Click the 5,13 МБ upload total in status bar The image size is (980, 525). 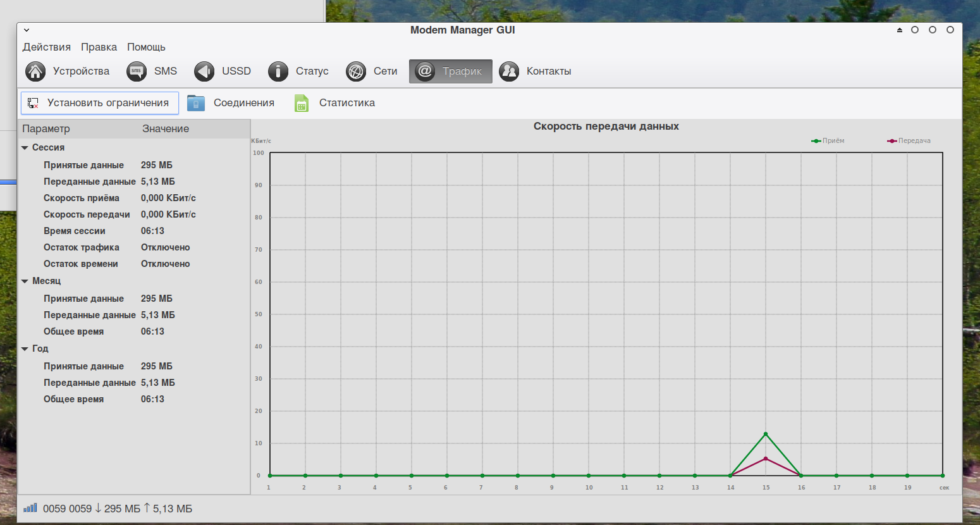coord(172,509)
